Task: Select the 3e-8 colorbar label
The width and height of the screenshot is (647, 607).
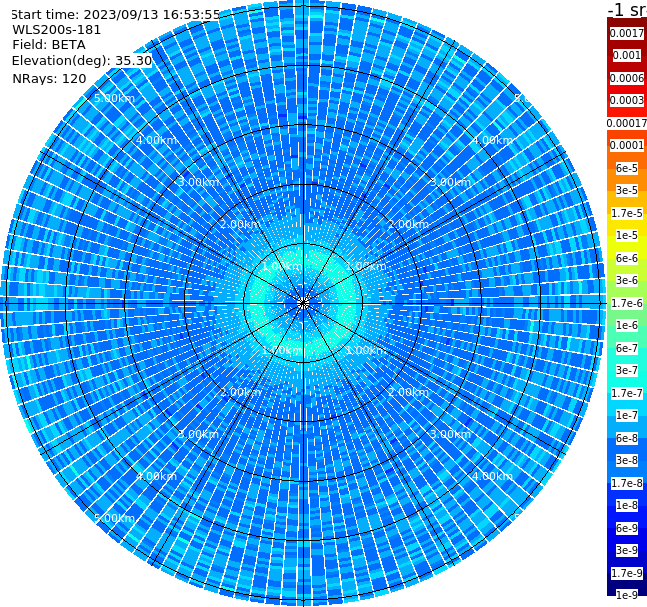Action: [x=627, y=460]
